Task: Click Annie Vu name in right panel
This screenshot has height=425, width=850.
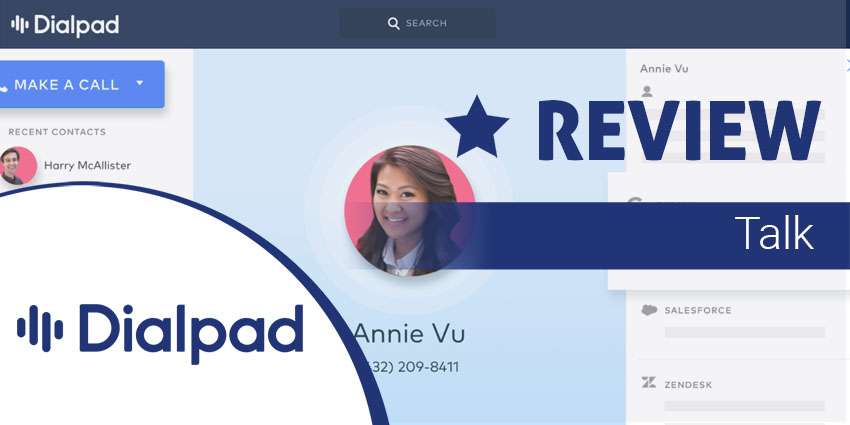Action: (x=664, y=69)
